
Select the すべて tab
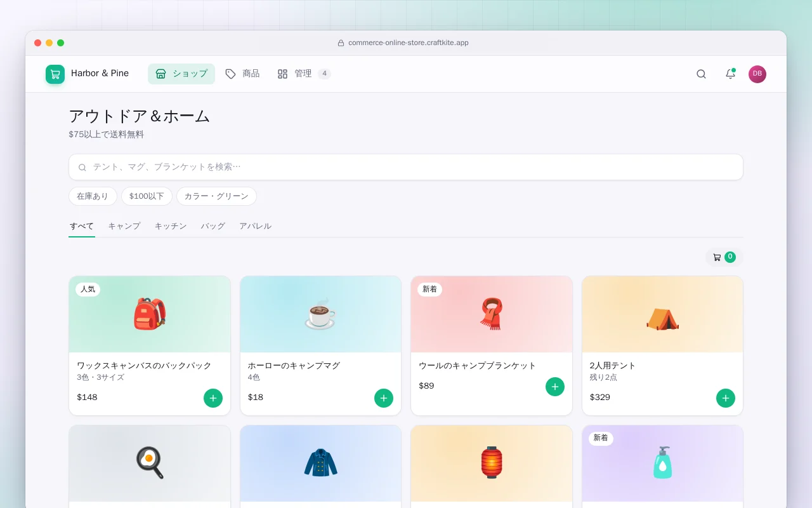tap(82, 226)
